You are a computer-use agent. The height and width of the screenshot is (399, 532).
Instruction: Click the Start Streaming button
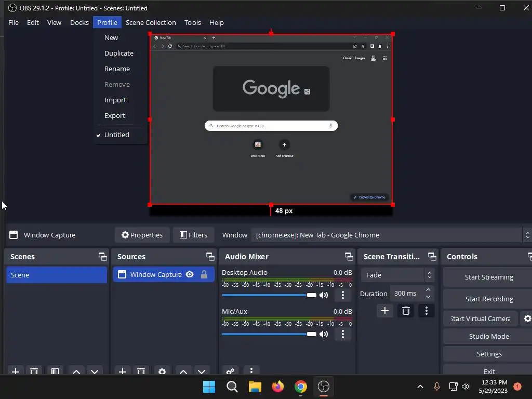(488, 277)
